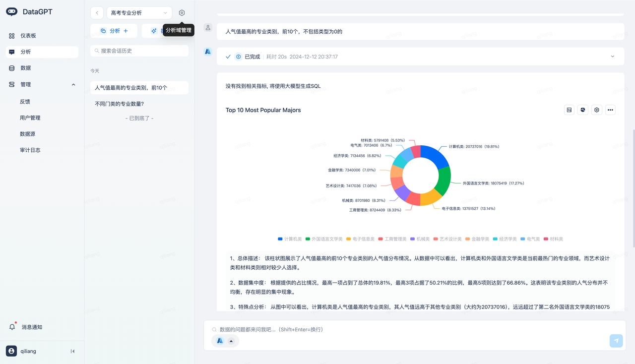The height and width of the screenshot is (364, 635).
Task: Open 数据源 under 管理 menu
Action: 27,134
